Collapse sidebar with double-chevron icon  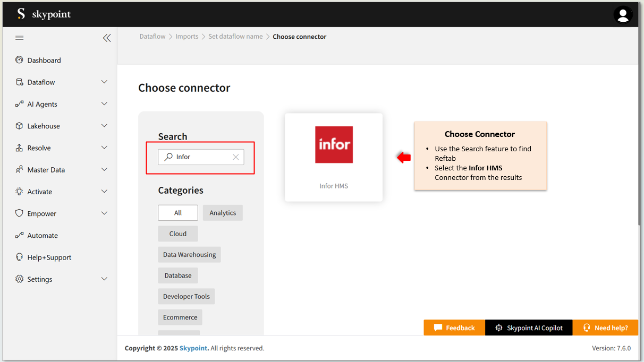pos(107,38)
